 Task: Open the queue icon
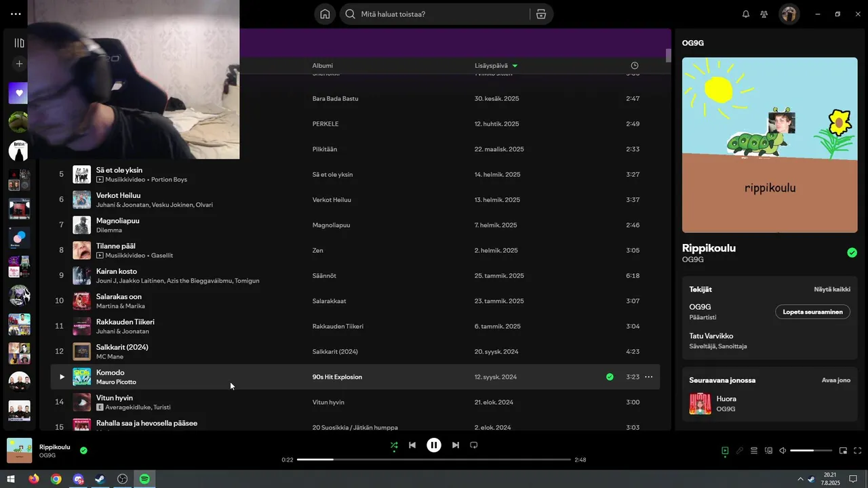(754, 451)
